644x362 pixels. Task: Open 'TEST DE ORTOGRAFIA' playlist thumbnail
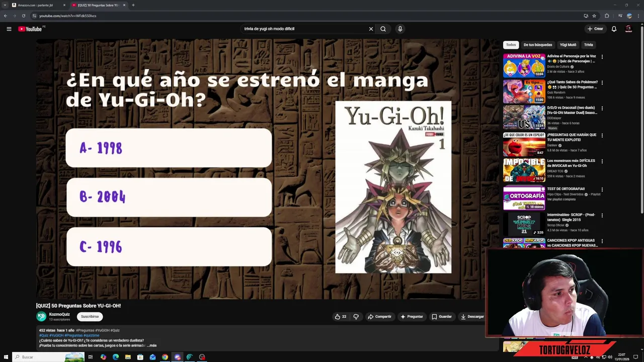coord(524,198)
